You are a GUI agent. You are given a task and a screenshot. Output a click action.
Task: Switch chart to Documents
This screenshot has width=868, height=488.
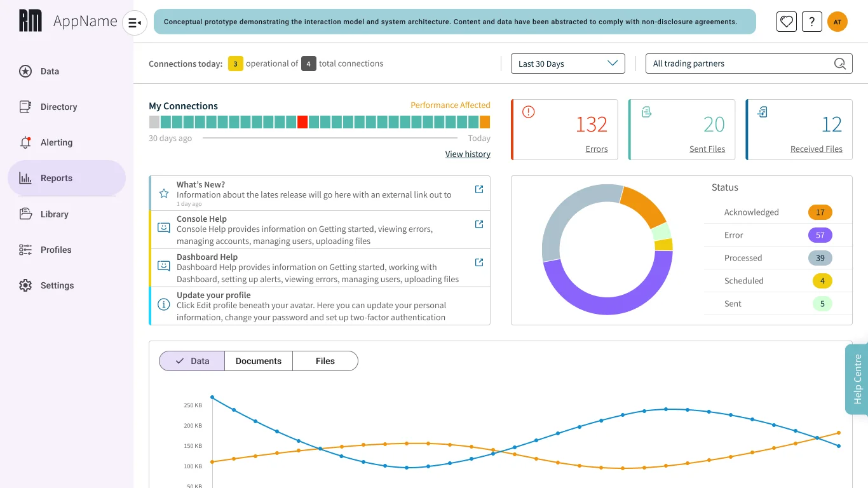259,361
